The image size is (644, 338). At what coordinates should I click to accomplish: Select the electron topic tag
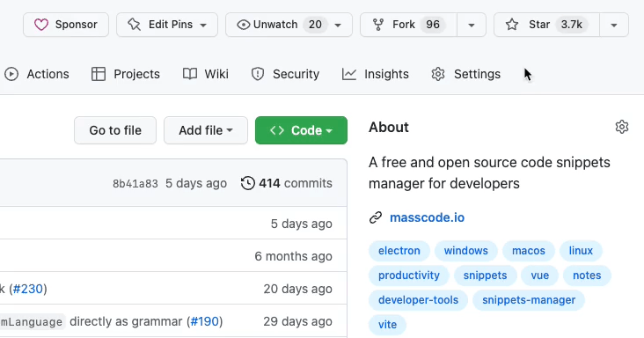[x=399, y=251]
